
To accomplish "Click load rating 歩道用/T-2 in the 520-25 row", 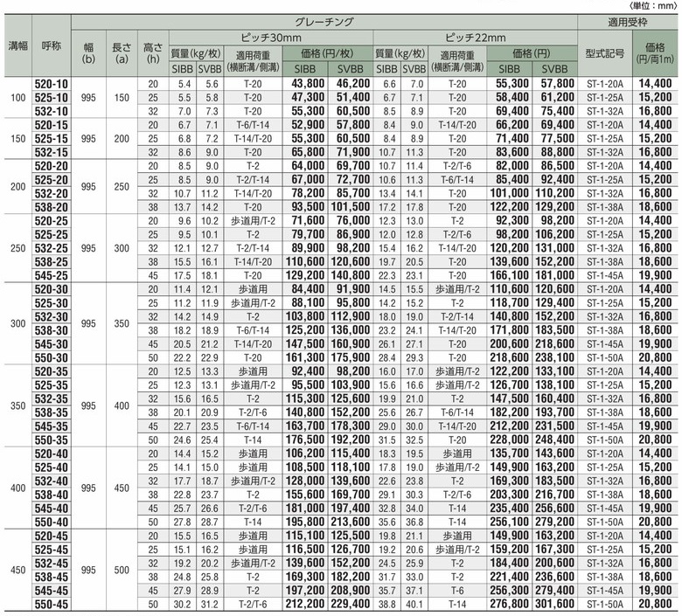I will (x=253, y=221).
